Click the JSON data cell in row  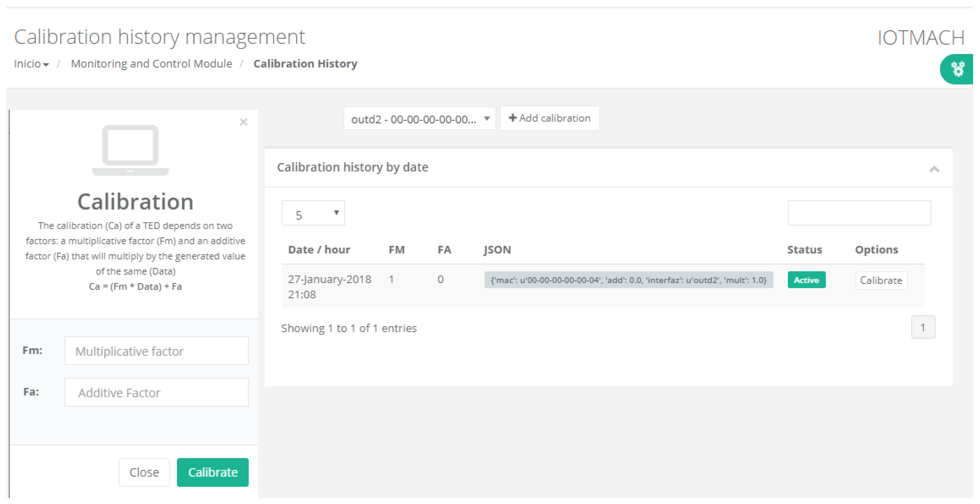pos(628,280)
